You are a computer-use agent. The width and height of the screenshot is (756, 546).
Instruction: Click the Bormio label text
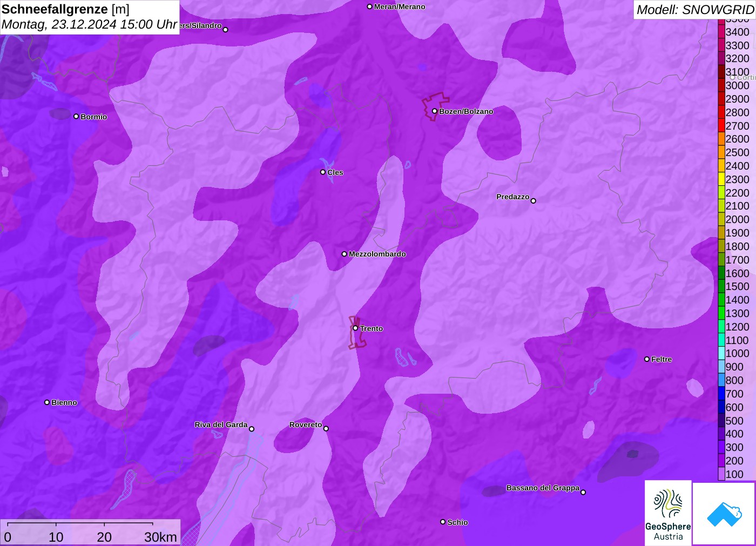click(x=94, y=117)
